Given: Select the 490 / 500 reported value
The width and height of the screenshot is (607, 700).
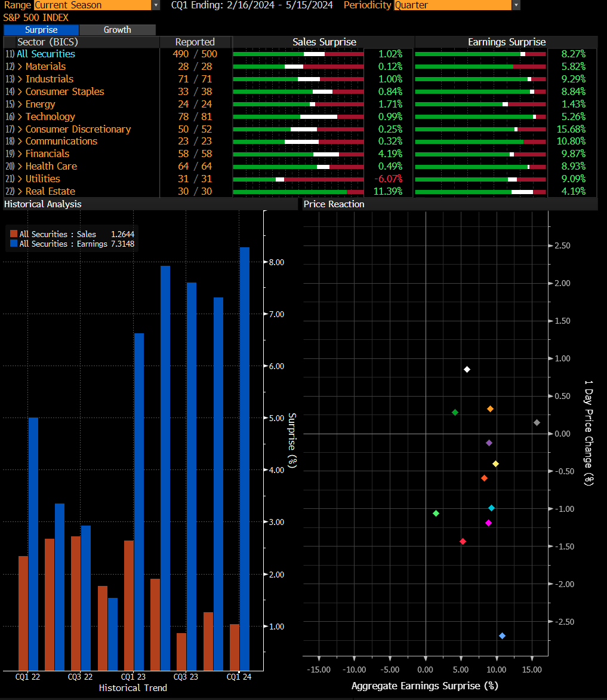Looking at the screenshot, I should point(195,54).
